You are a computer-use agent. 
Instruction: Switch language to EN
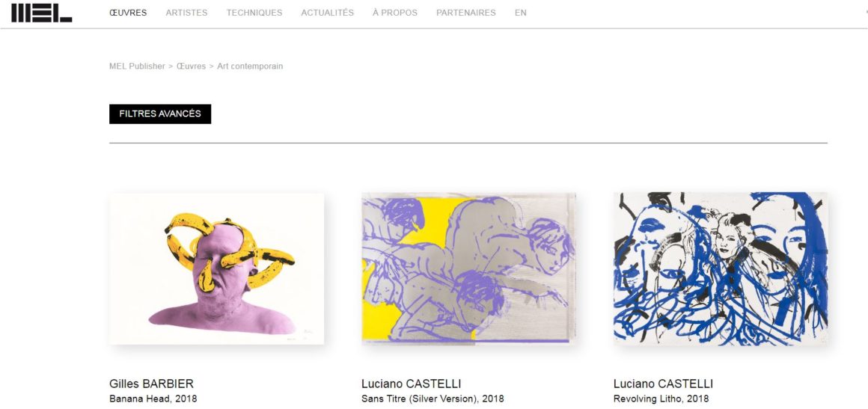[x=520, y=13]
